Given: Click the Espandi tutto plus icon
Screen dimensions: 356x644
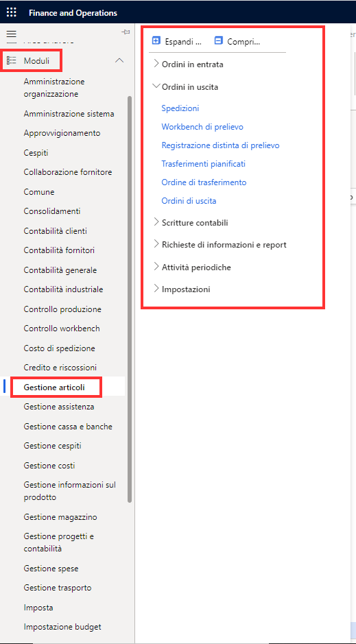Looking at the screenshot, I should pyautogui.click(x=156, y=40).
